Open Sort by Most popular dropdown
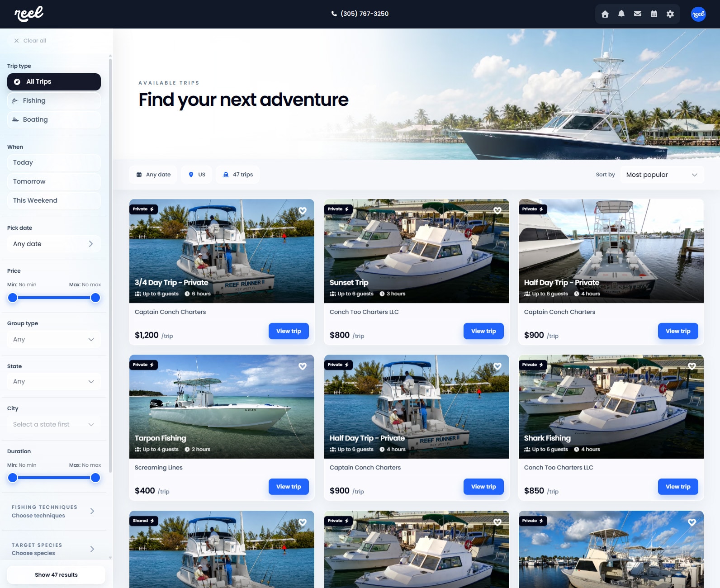 click(662, 175)
